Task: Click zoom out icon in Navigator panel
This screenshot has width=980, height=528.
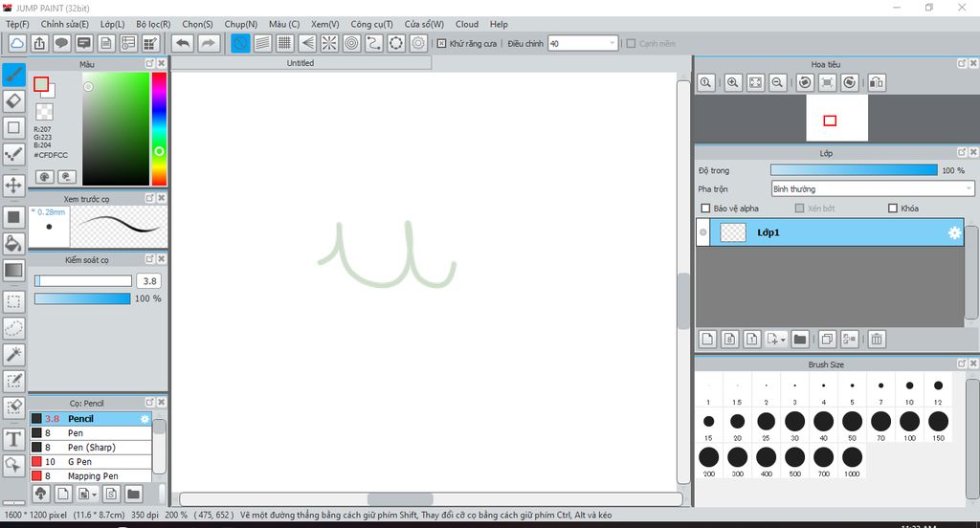Action: coord(777,82)
